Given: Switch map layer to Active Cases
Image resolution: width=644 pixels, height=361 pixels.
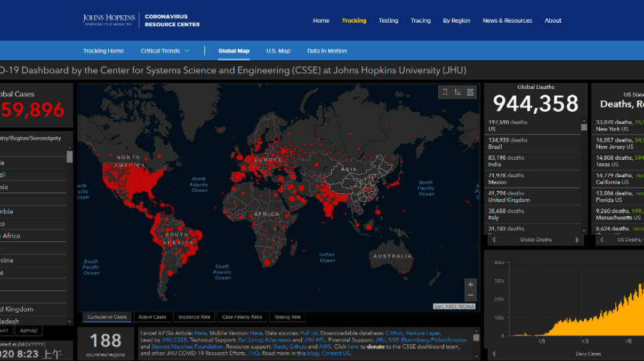Looking at the screenshot, I should point(152,317).
